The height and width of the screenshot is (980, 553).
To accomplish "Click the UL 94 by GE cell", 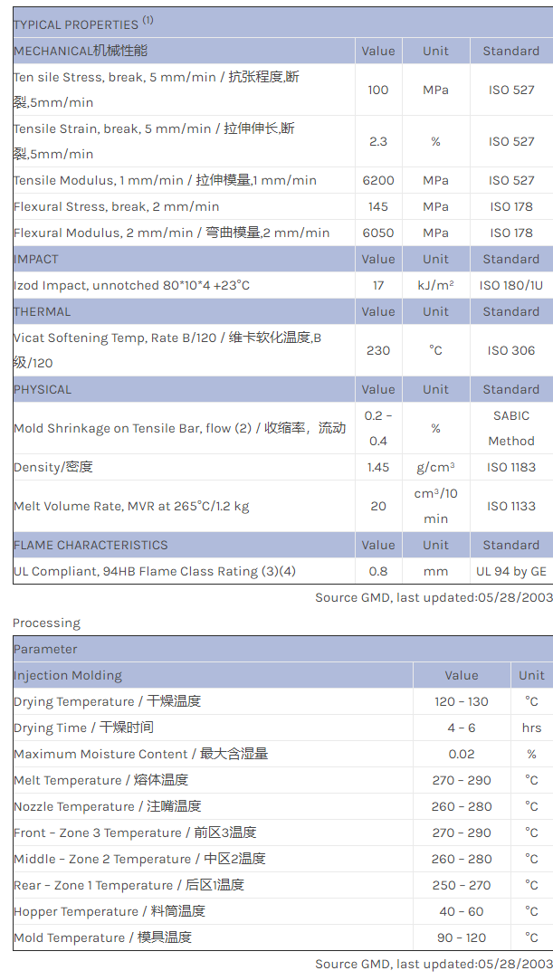I will click(511, 571).
